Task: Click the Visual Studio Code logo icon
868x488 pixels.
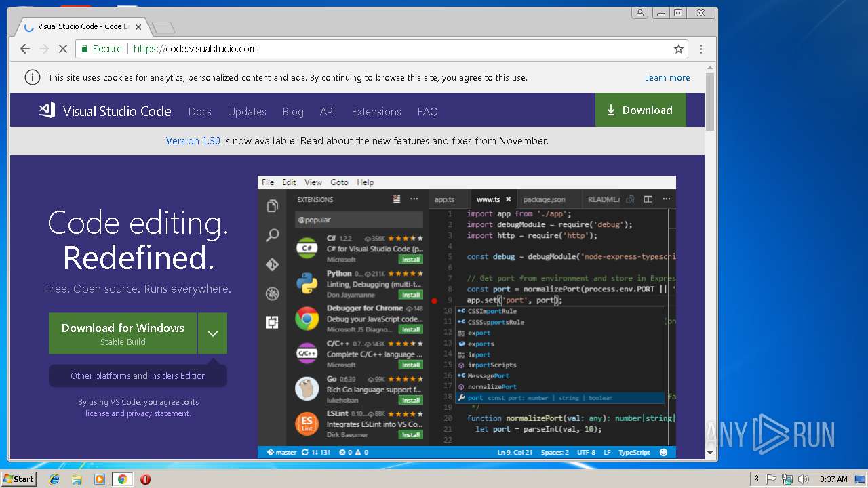Action: pyautogui.click(x=47, y=110)
